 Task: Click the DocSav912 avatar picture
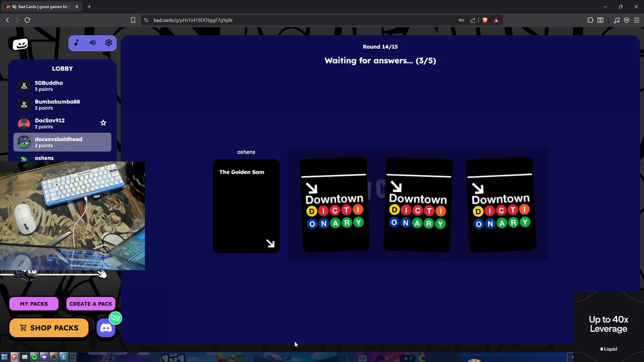point(24,123)
